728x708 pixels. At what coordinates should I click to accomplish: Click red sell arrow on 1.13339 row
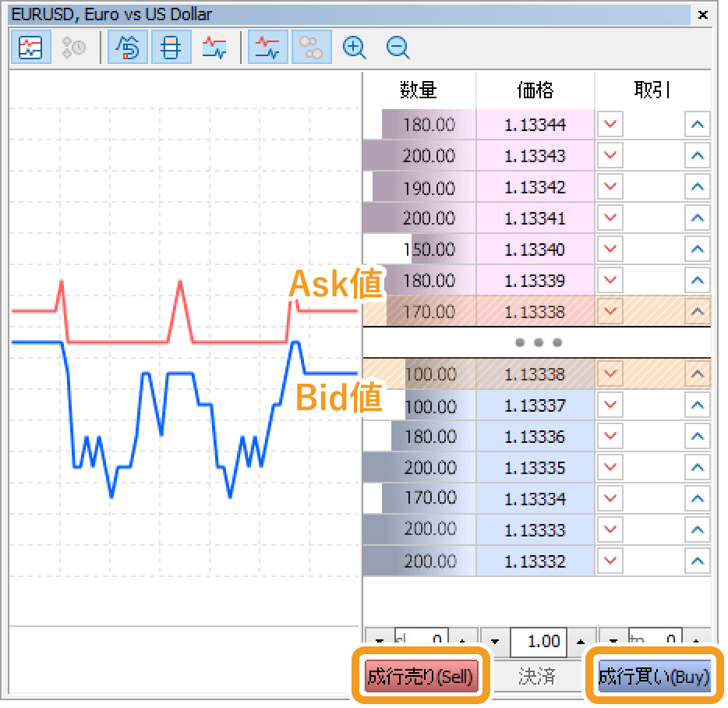[610, 280]
